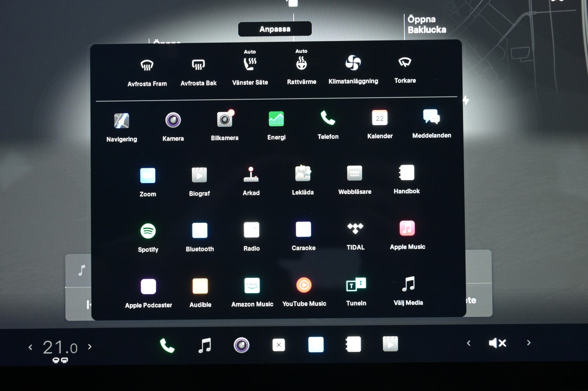Raise volume with right chevron
Viewport: 588px width, 391px height.
point(529,343)
